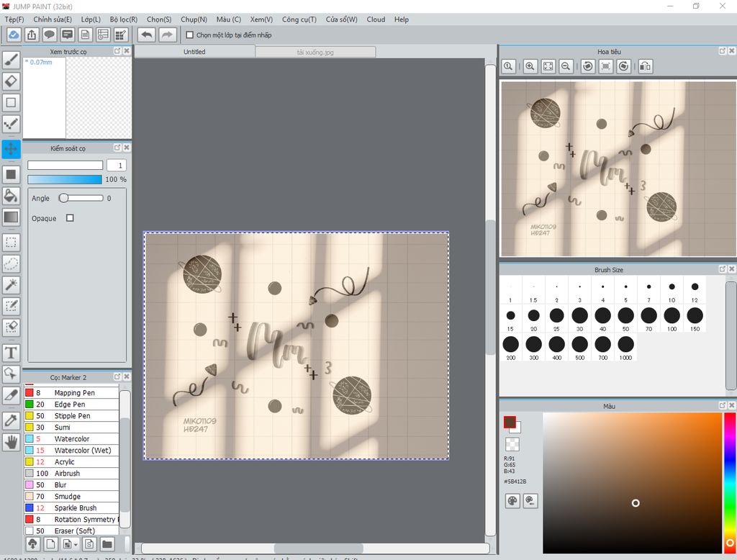
Task: Click the cloud save icon in the top toolbar
Action: [x=14, y=35]
